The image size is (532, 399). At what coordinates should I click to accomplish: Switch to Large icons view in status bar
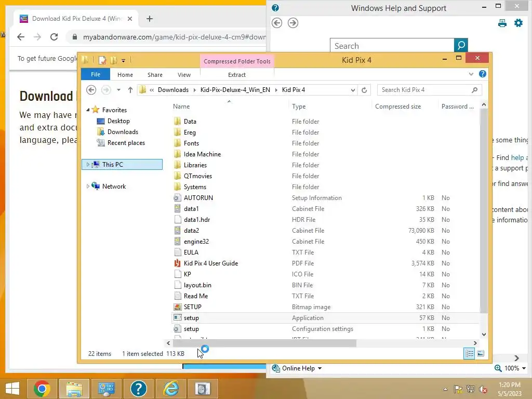pos(481,353)
